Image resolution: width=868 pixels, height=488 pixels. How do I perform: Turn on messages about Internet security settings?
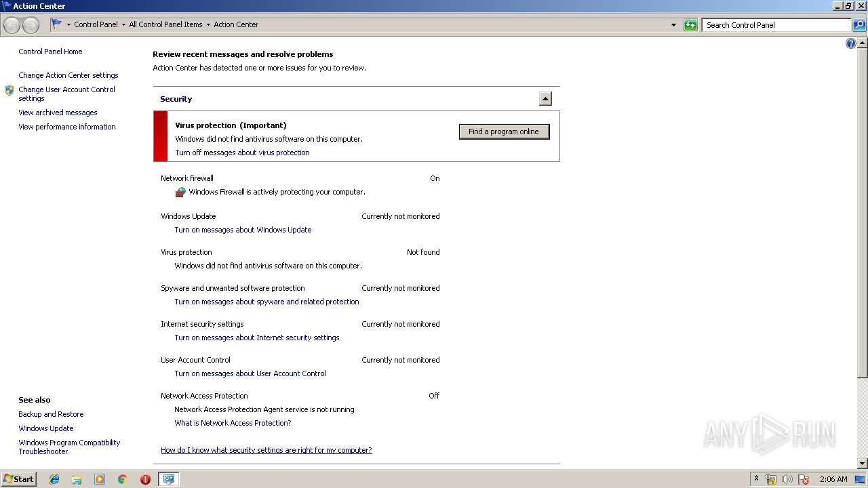pos(257,338)
